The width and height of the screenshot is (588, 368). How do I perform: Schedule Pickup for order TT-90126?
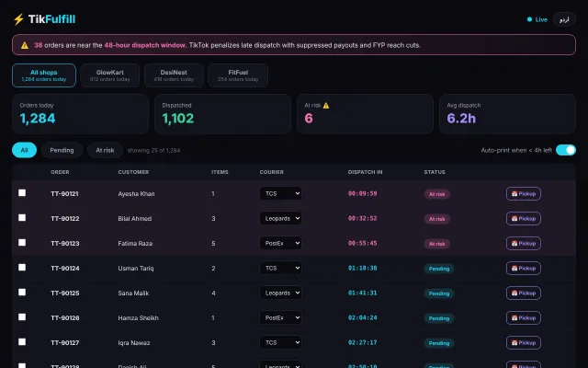click(524, 317)
